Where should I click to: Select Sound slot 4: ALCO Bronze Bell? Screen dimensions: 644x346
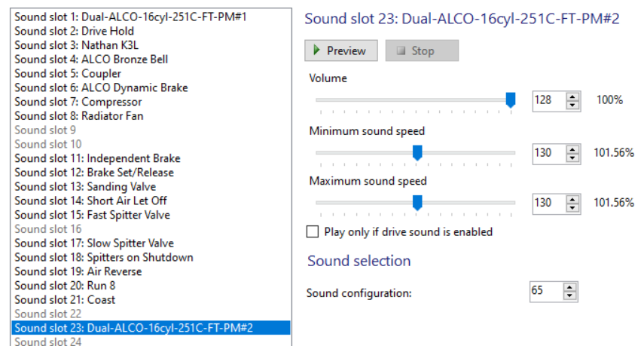pos(91,60)
